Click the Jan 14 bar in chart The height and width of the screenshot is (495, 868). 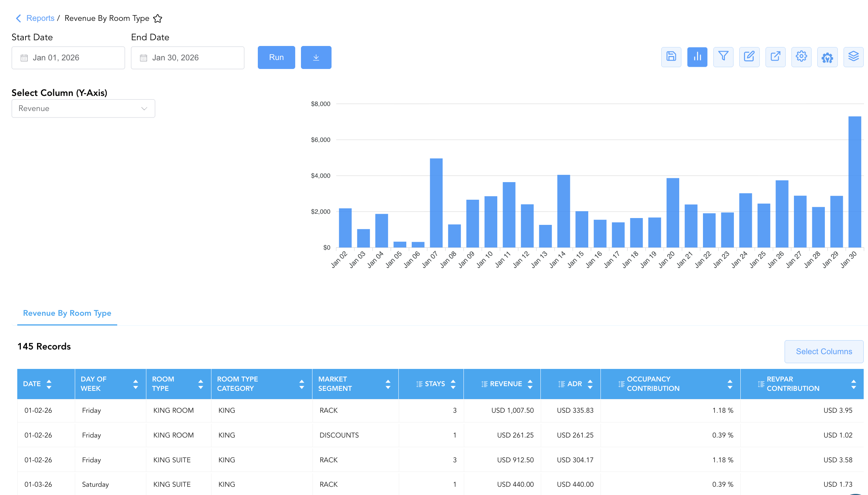563,211
